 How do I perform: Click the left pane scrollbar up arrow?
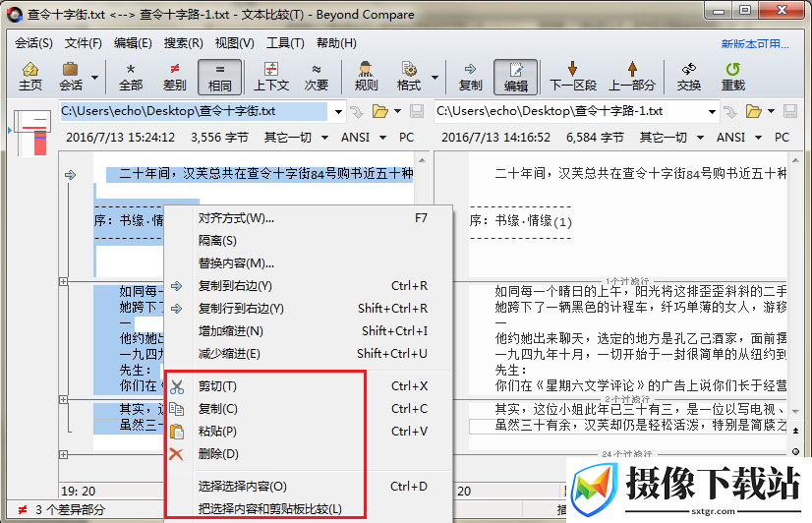coord(422,160)
